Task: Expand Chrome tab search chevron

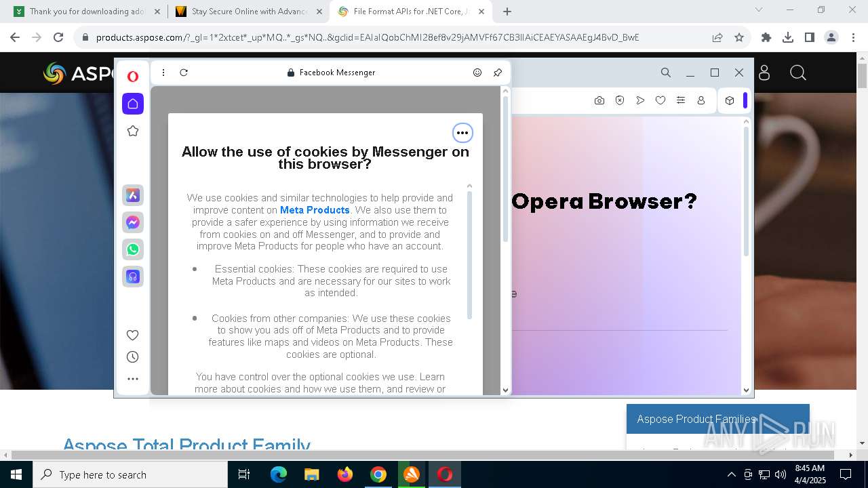Action: tap(759, 9)
